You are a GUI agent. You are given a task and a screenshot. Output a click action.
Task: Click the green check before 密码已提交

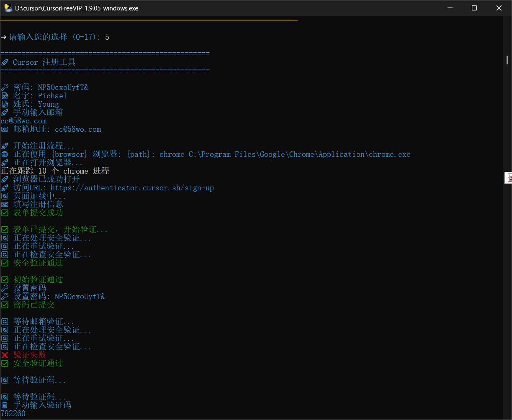(x=5, y=305)
